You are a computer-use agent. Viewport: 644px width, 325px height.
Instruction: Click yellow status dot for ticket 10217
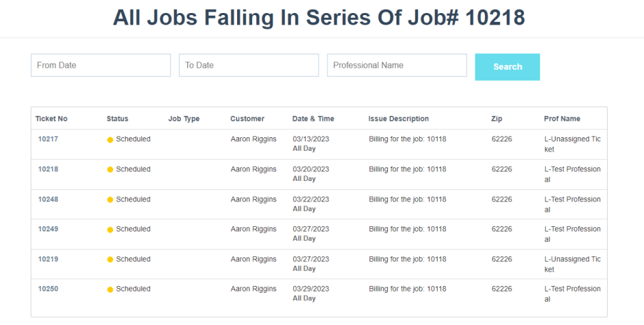pos(110,140)
